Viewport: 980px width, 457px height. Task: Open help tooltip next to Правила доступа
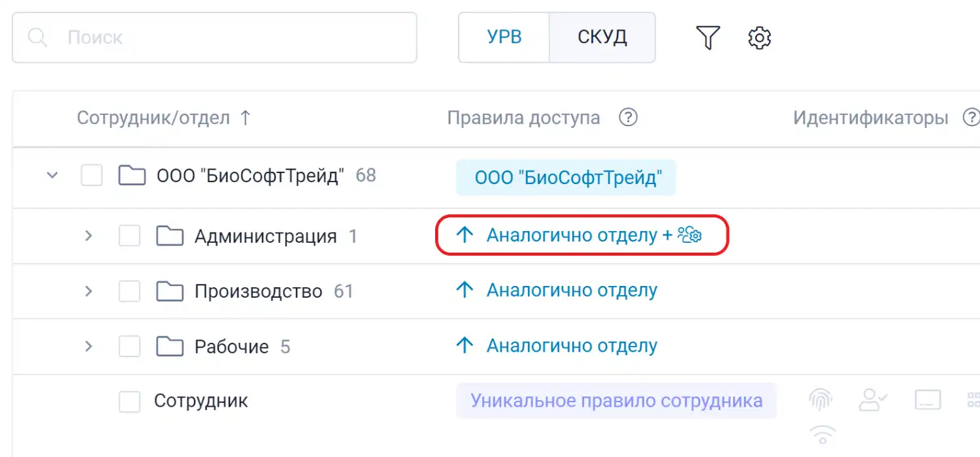pyautogui.click(x=628, y=118)
